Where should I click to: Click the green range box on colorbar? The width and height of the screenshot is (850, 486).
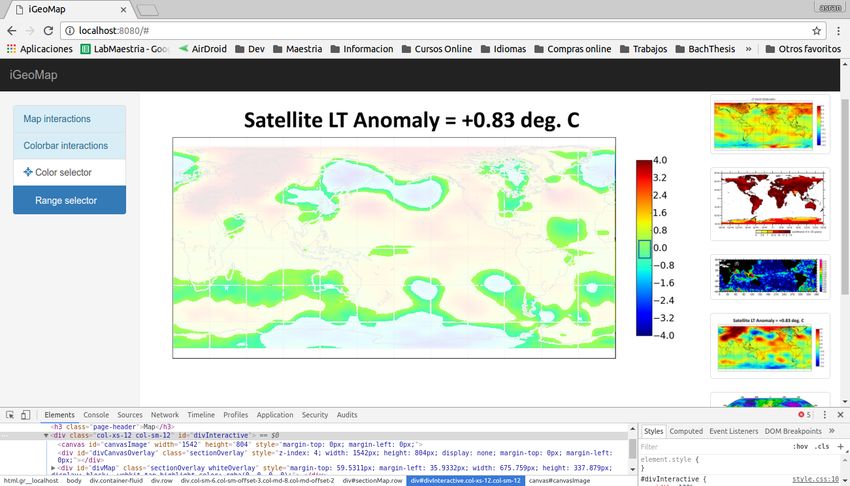pyautogui.click(x=645, y=249)
